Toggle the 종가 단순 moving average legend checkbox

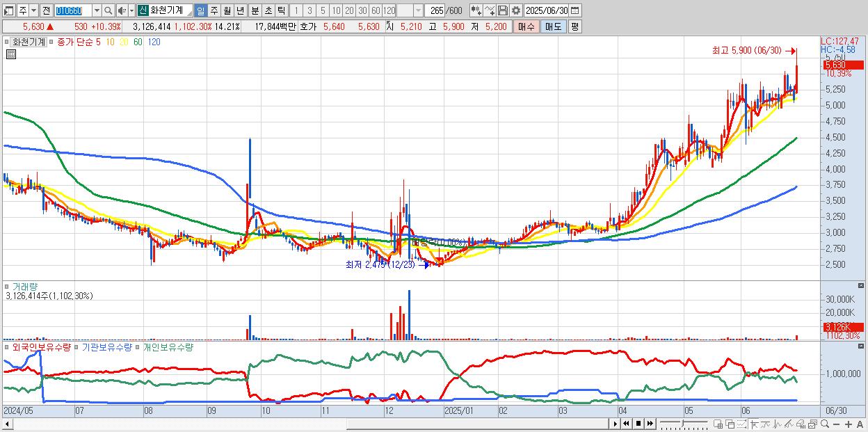tap(53, 42)
